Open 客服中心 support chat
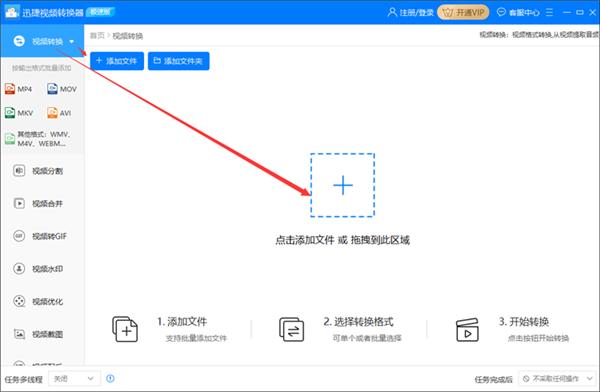The image size is (600, 392). [x=518, y=13]
